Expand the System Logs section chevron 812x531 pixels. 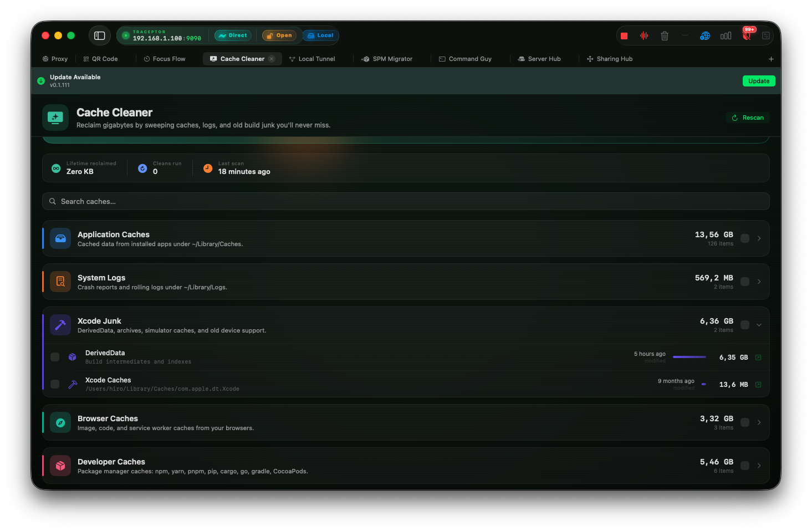pos(759,282)
